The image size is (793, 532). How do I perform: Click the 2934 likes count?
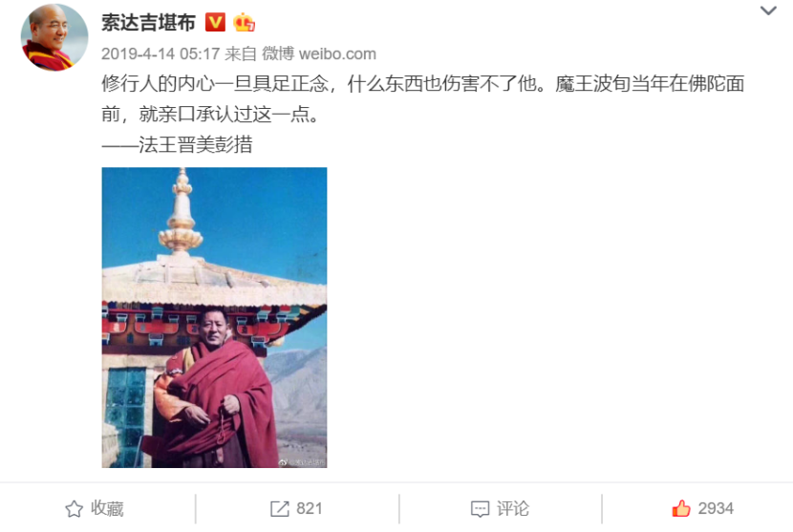pyautogui.click(x=716, y=509)
